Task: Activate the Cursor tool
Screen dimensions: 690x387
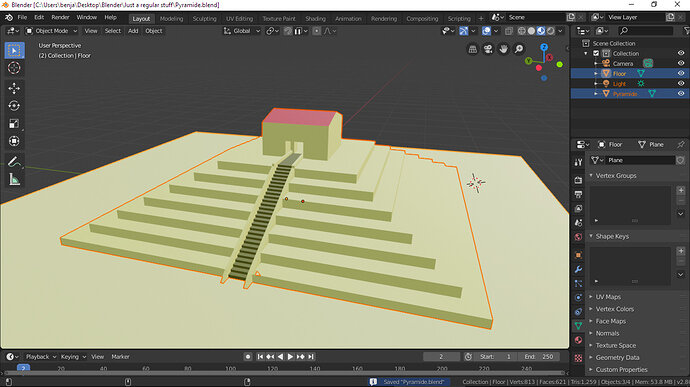Action: tap(14, 68)
